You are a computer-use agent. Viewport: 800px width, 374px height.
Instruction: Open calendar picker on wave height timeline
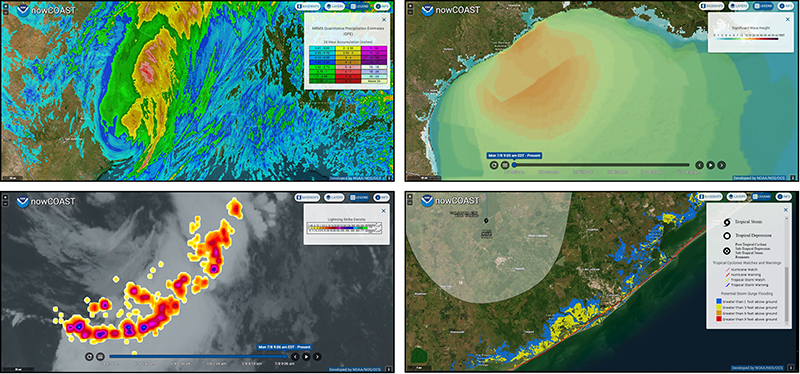tap(505, 165)
